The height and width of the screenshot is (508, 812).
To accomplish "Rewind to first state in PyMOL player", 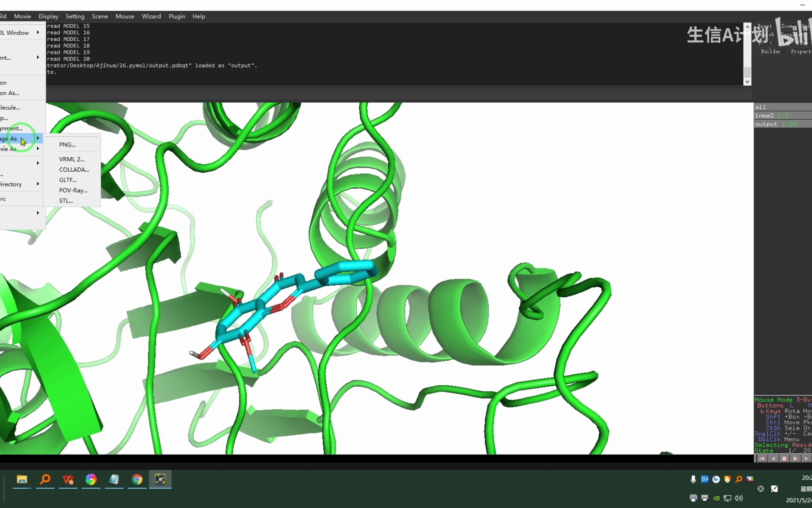I will click(762, 459).
